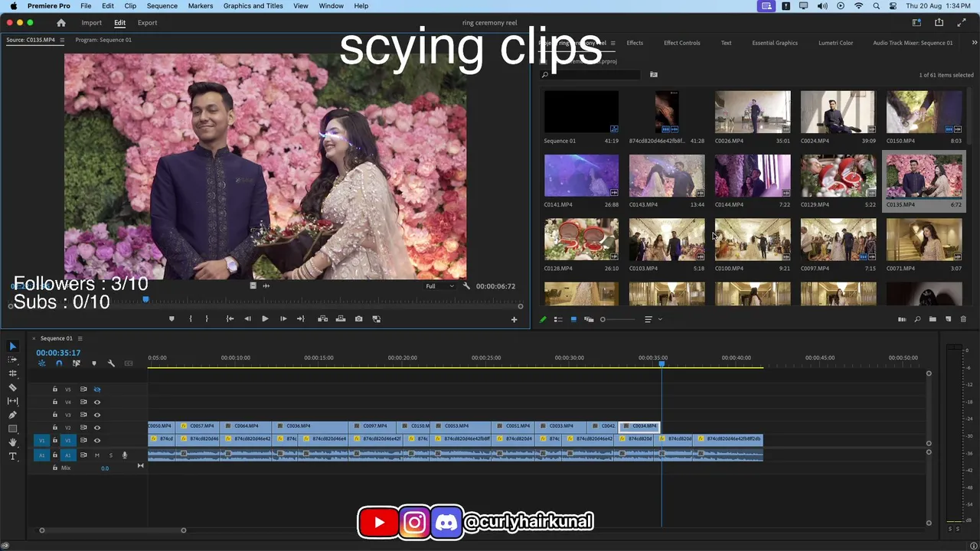Select the Slip tool

[x=12, y=401]
